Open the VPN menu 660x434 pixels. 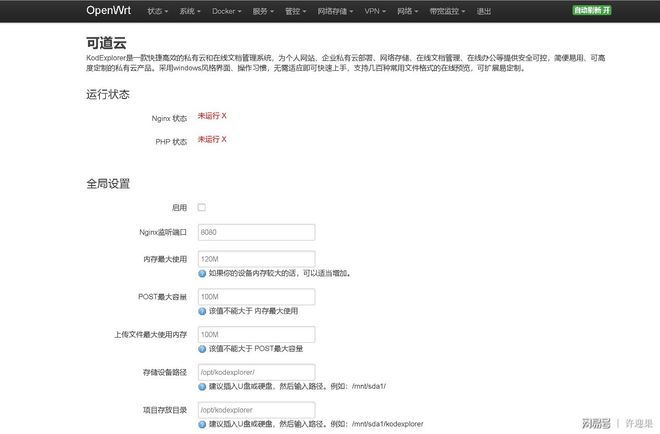375,12
